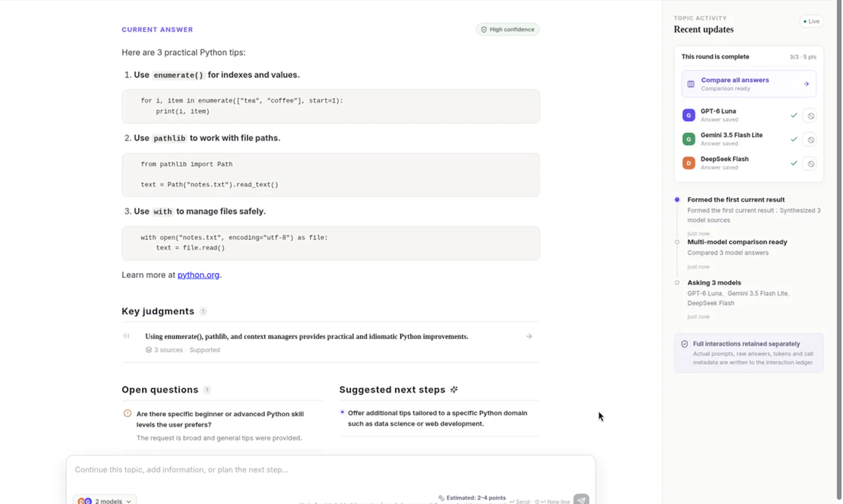Click the GPT-6 Luna avatar icon
The height and width of the screenshot is (504, 843).
click(689, 115)
